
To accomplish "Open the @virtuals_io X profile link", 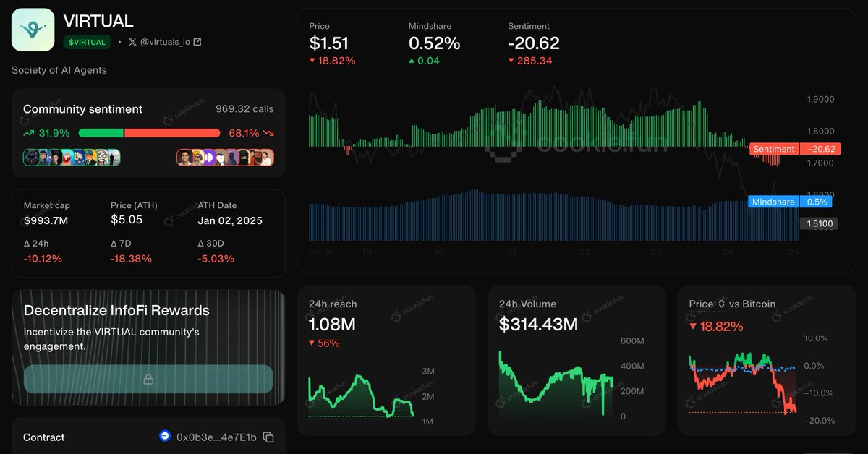I will coord(165,42).
